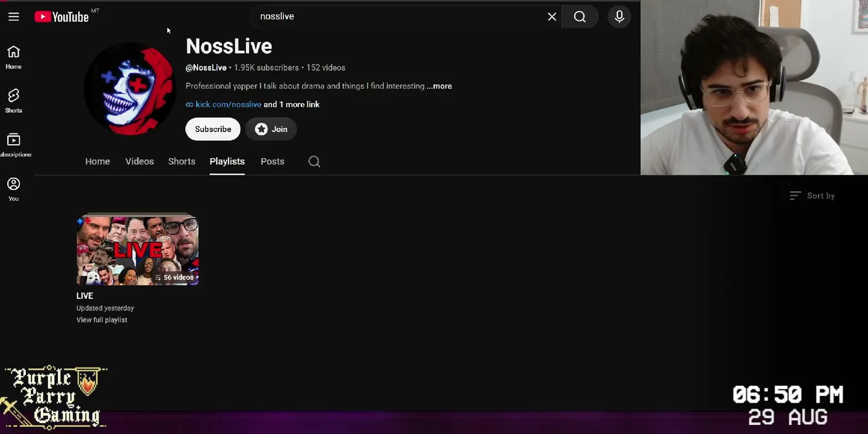Click the 'Updated yesterday' playlist text

click(105, 308)
